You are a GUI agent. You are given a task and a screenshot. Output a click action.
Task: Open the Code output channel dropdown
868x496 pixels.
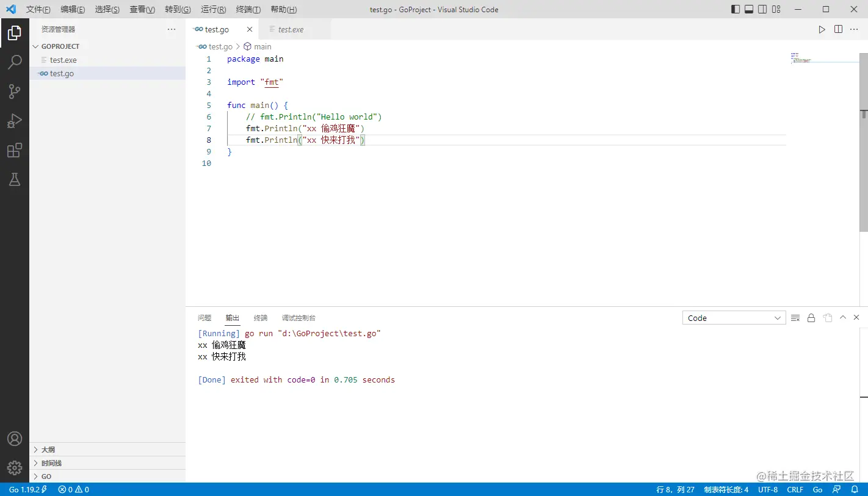pos(734,318)
